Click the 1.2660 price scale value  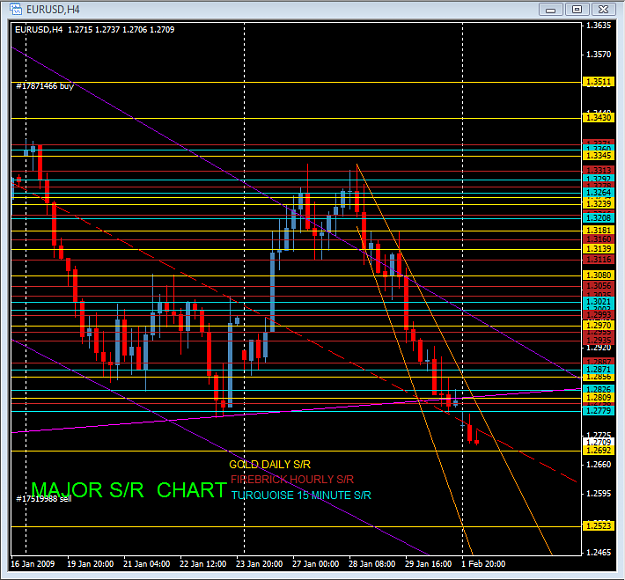[x=598, y=465]
